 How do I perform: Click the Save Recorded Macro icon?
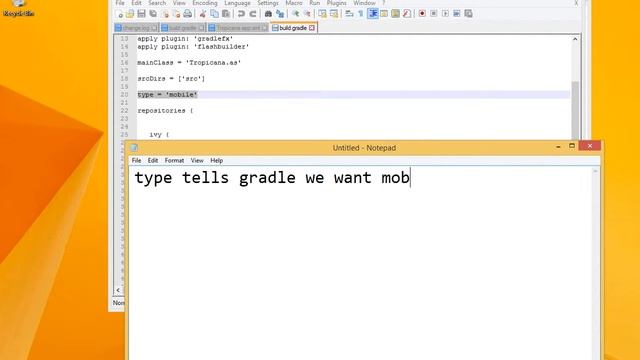click(x=469, y=14)
